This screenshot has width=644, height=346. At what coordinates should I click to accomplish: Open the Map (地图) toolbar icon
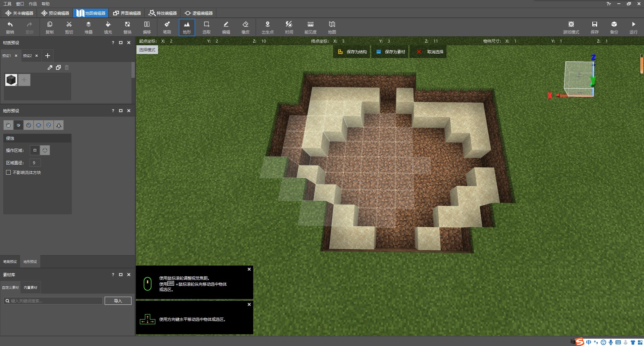click(332, 27)
